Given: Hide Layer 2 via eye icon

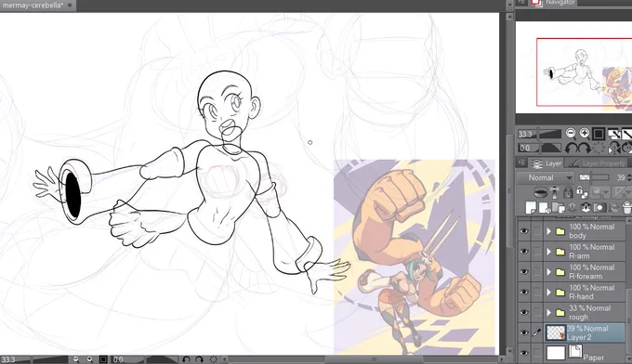Looking at the screenshot, I should [x=524, y=332].
